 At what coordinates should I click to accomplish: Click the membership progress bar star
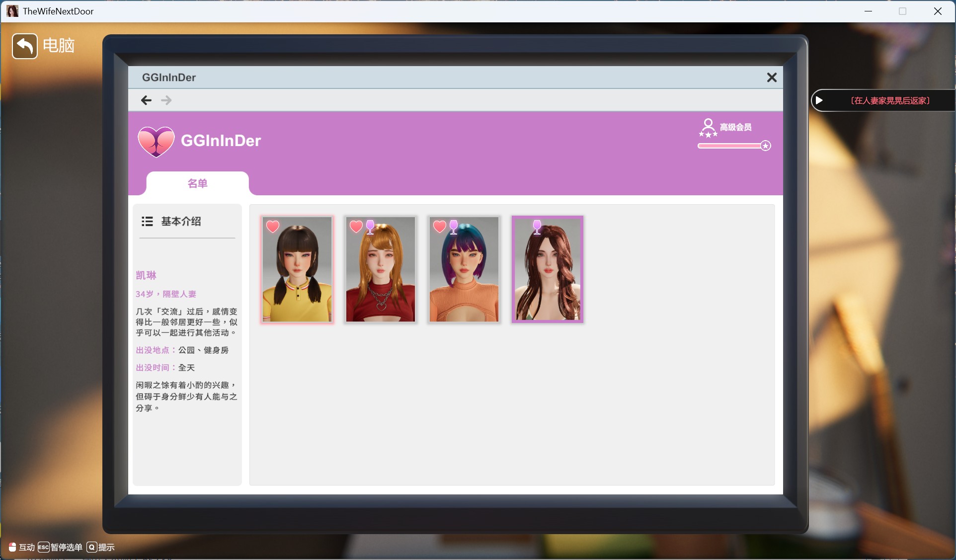click(765, 146)
